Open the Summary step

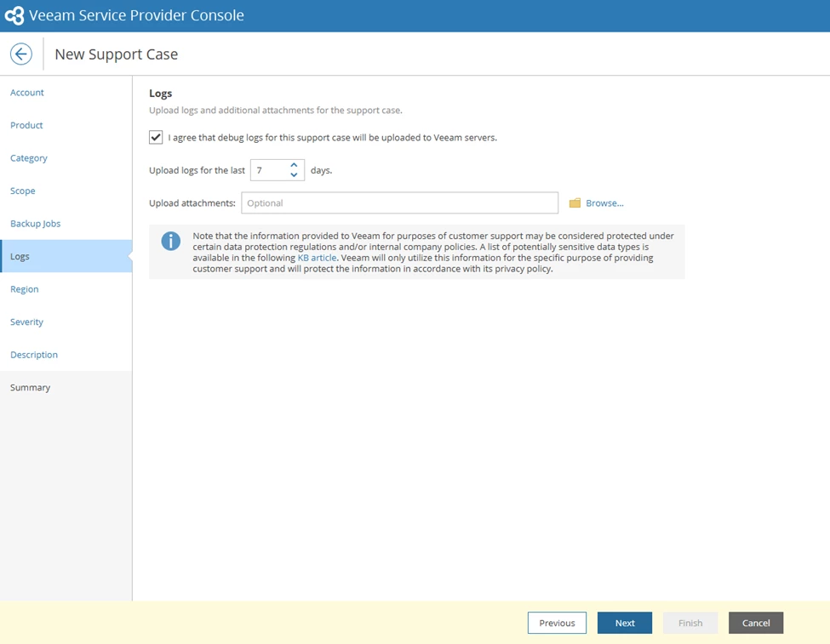tap(30, 388)
